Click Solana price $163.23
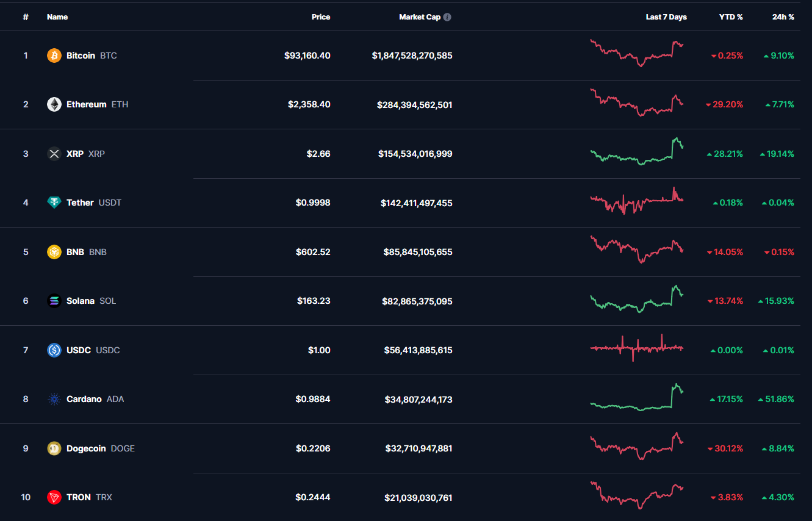 [314, 301]
